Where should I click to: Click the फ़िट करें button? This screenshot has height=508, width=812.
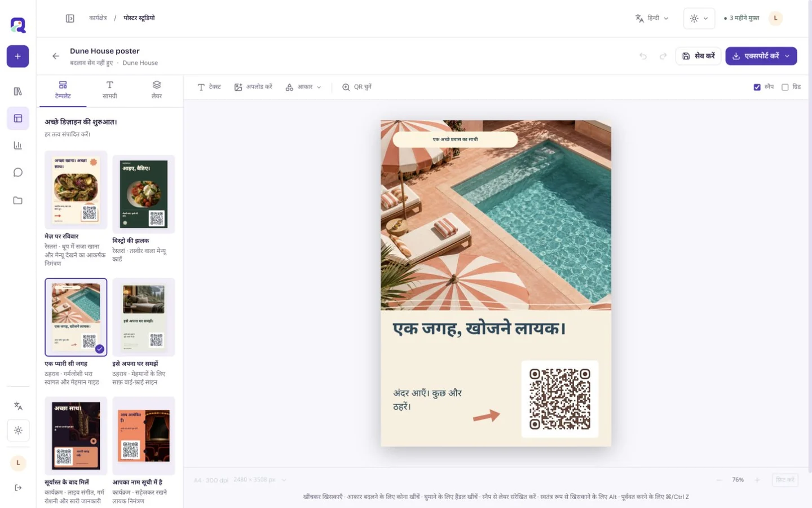tap(784, 480)
